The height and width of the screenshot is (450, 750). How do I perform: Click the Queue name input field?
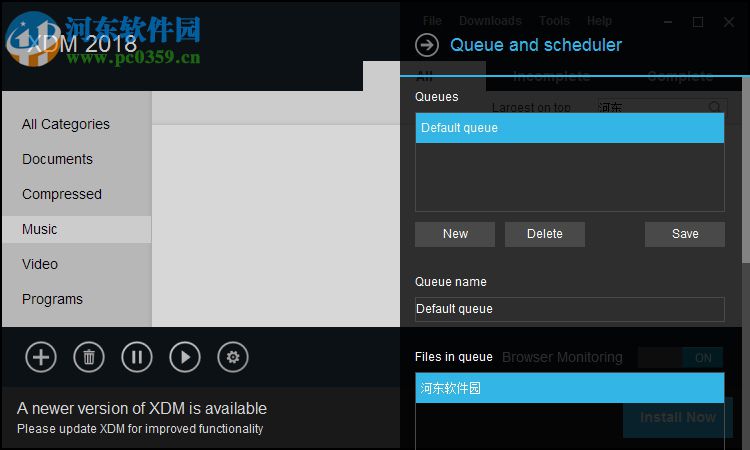[x=570, y=309]
